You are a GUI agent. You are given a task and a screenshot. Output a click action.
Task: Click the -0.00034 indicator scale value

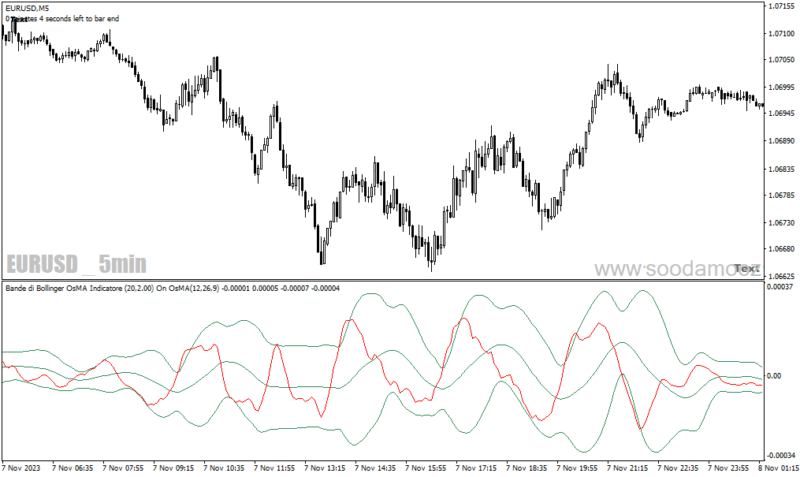point(780,455)
